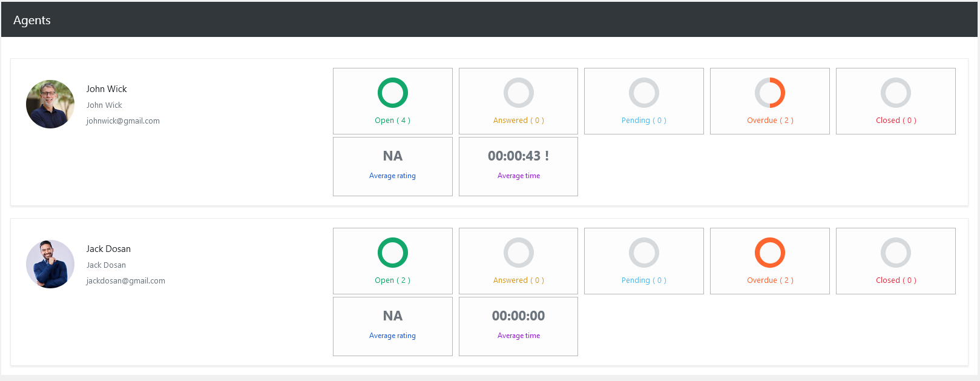
Task: Open Jack Dosan's profile photo
Action: (x=50, y=264)
